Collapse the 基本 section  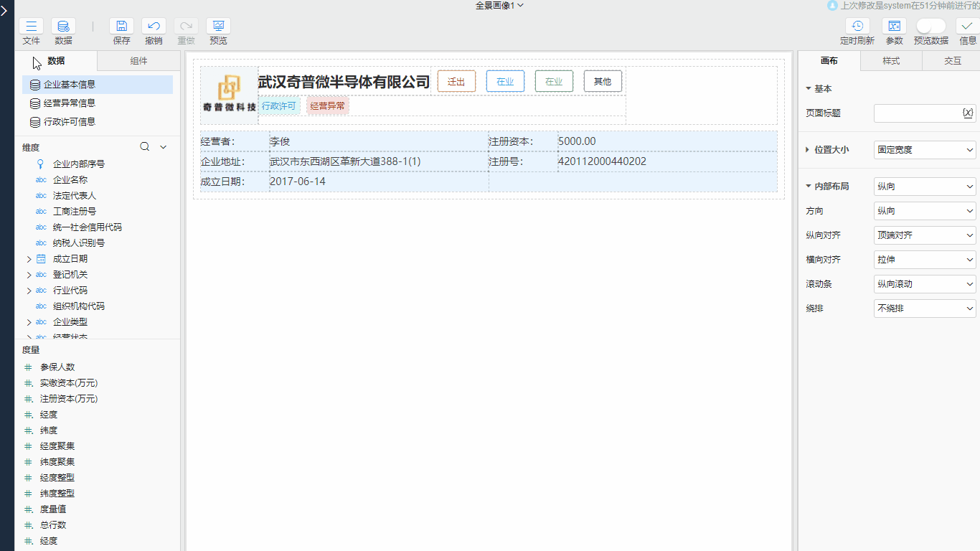coord(809,89)
